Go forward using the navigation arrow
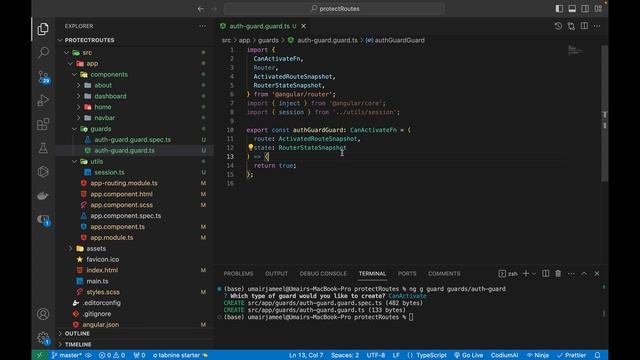The height and width of the screenshot is (360, 640). [214, 9]
